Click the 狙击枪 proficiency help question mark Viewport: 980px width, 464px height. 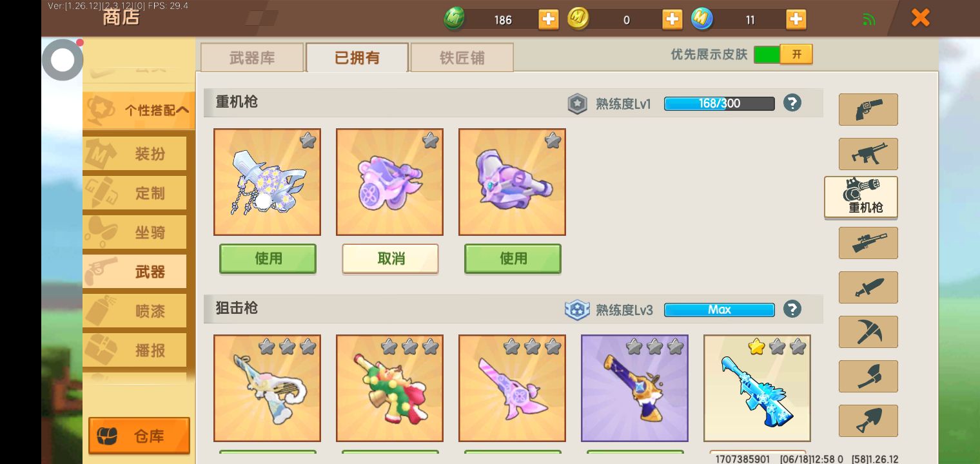click(792, 309)
